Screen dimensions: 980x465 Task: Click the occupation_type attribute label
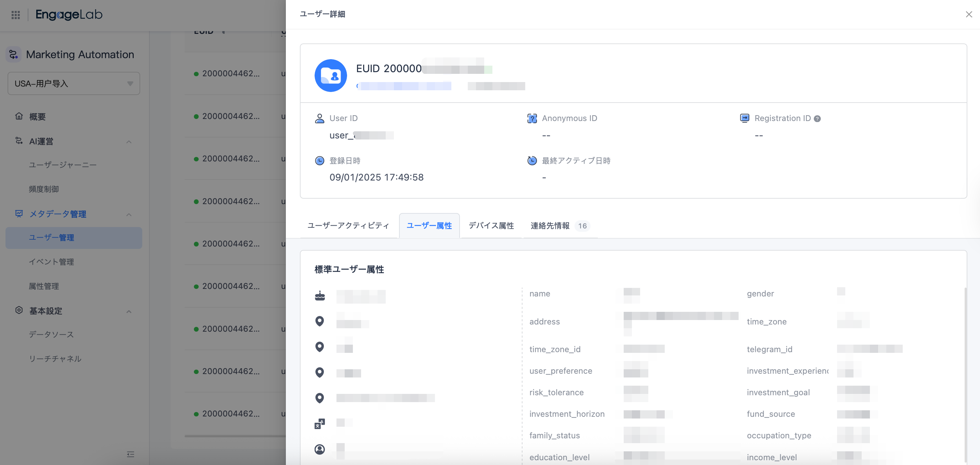pos(779,435)
